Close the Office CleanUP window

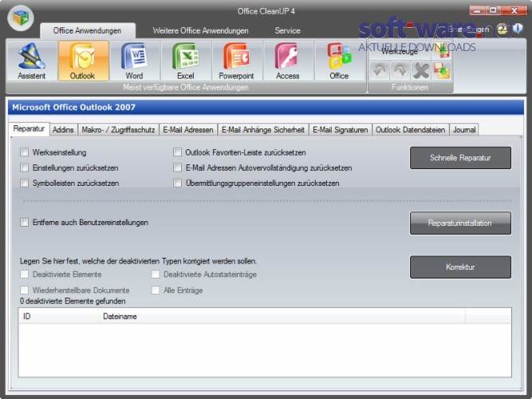click(514, 10)
